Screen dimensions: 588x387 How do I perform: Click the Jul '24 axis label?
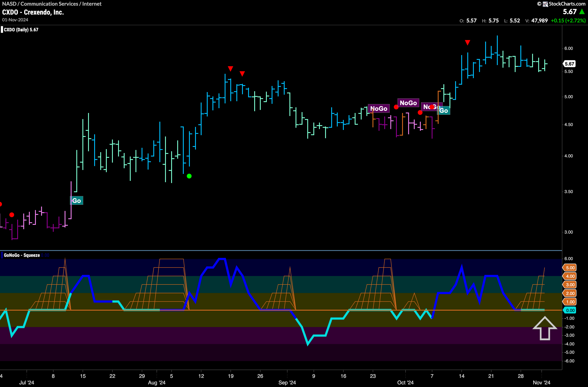point(27,383)
